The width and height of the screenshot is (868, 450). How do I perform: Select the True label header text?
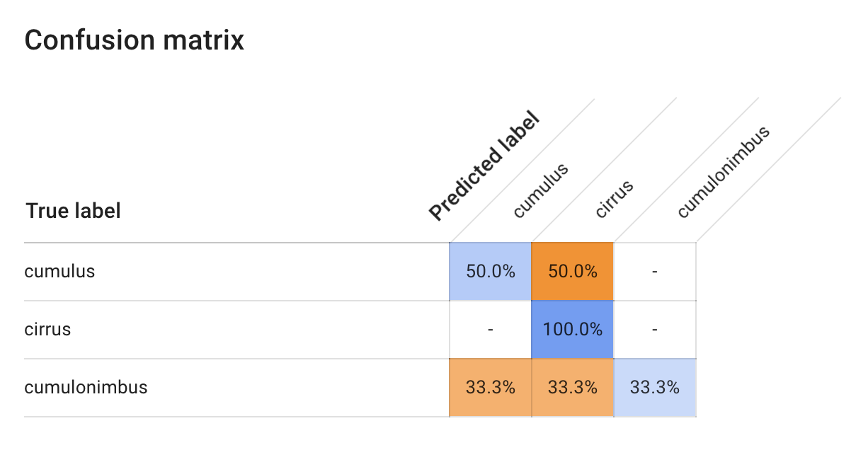pyautogui.click(x=73, y=211)
